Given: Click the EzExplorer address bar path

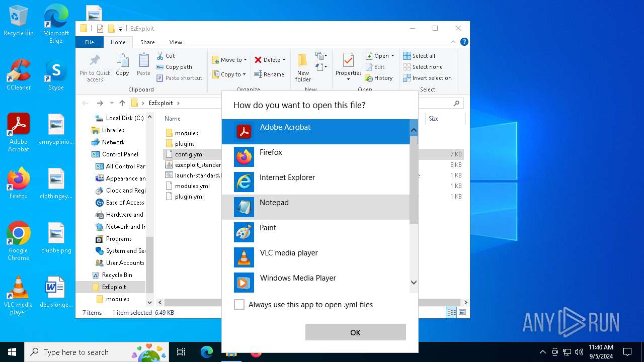Looking at the screenshot, I should pos(160,103).
